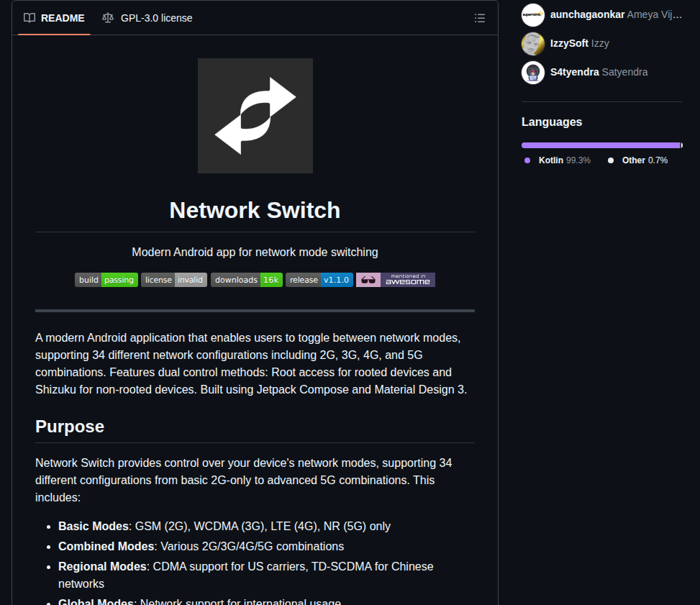Open the release v1.1.0 badge
This screenshot has height=605, width=700.
(319, 280)
